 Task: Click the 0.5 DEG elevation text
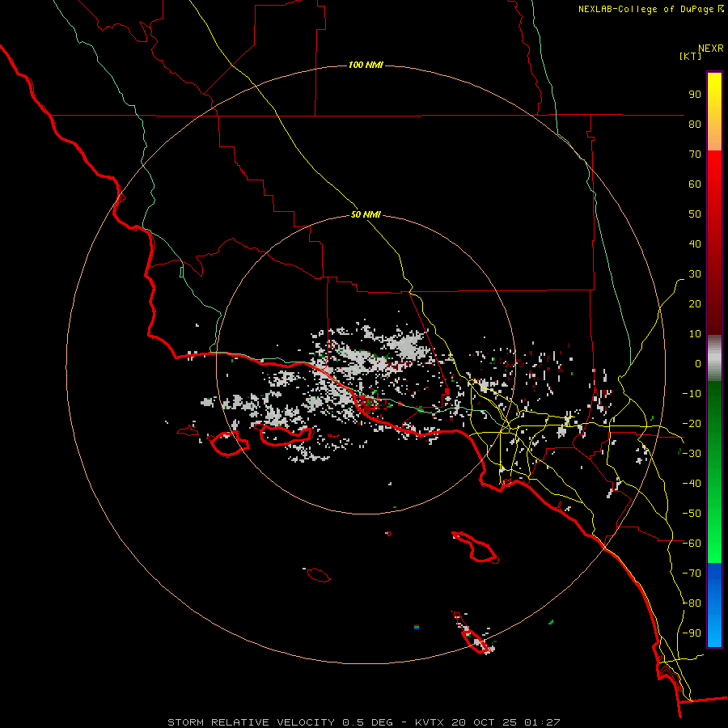point(368,722)
